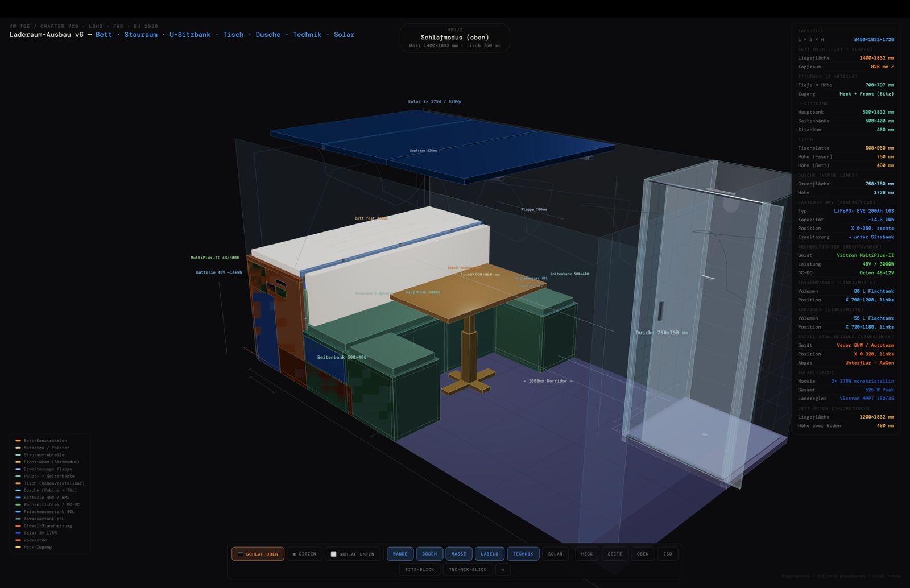Select the Schlaf Unten mode

click(353, 554)
